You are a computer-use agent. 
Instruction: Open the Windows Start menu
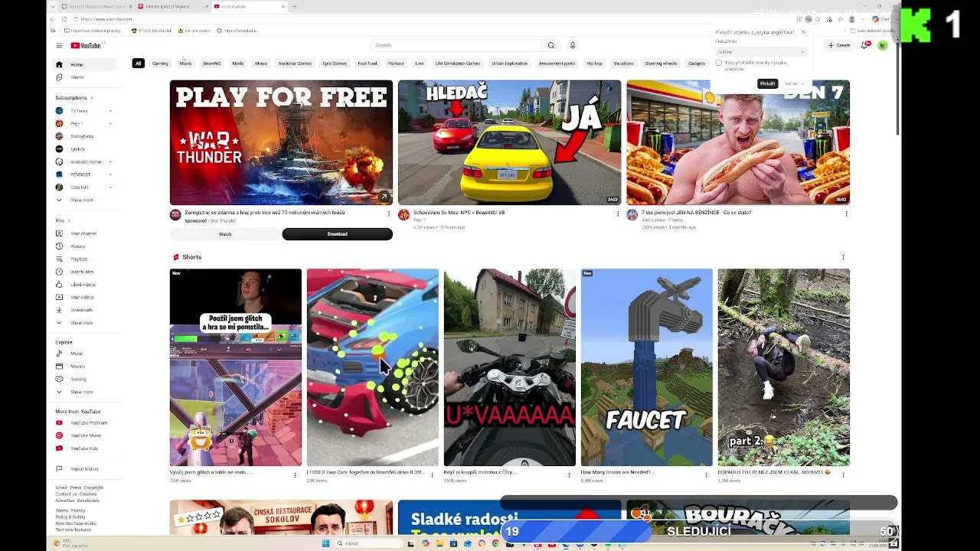pyautogui.click(x=325, y=543)
